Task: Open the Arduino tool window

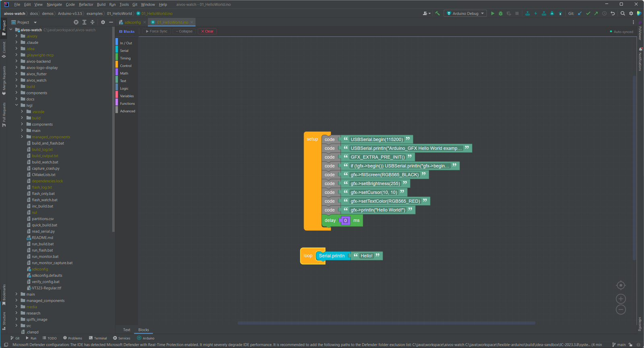Action: tap(146, 338)
